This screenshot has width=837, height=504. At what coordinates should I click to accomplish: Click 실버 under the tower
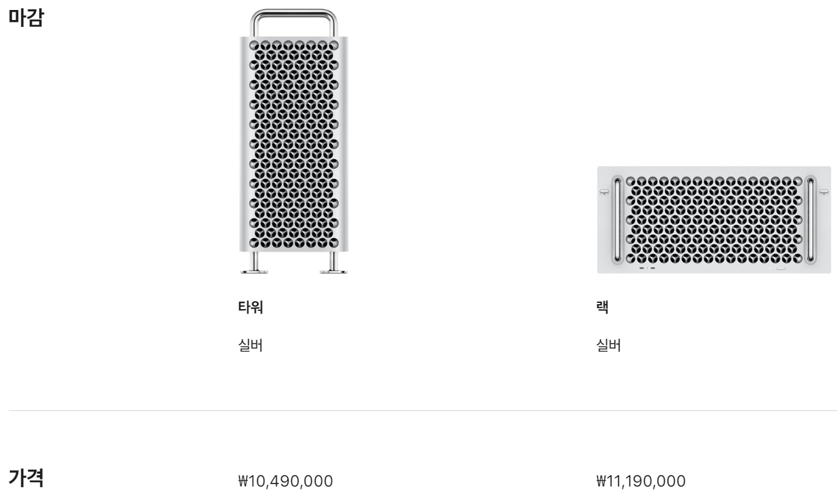pyautogui.click(x=250, y=345)
